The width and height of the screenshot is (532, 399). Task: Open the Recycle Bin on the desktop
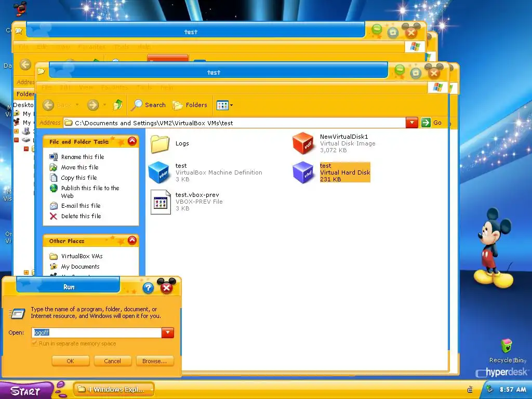(507, 351)
